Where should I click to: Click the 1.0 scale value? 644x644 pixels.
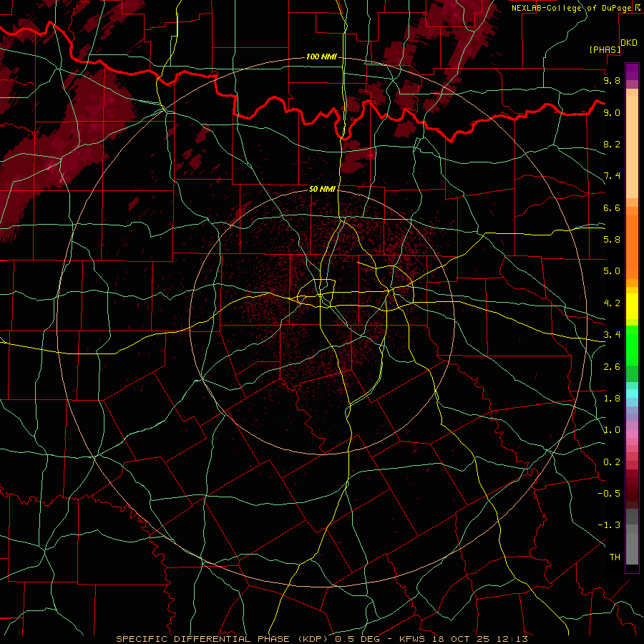(612, 430)
